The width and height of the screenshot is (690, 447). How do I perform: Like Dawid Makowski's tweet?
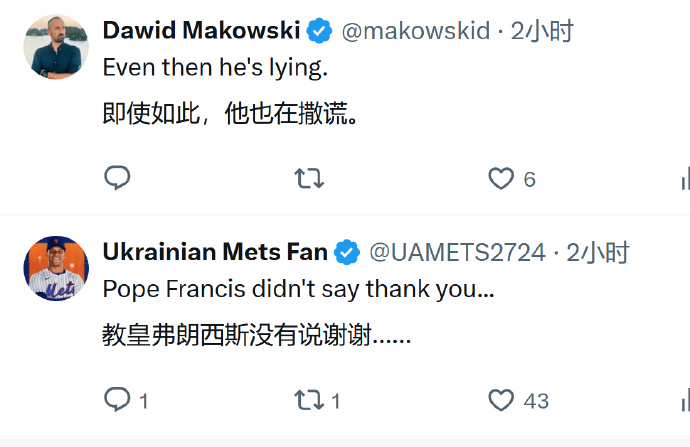(501, 178)
